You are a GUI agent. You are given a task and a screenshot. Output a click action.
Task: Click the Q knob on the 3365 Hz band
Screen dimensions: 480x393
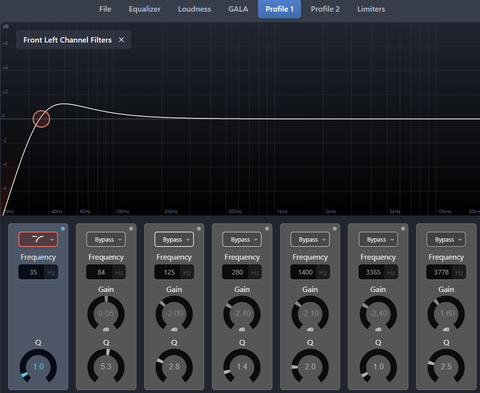pyautogui.click(x=378, y=367)
